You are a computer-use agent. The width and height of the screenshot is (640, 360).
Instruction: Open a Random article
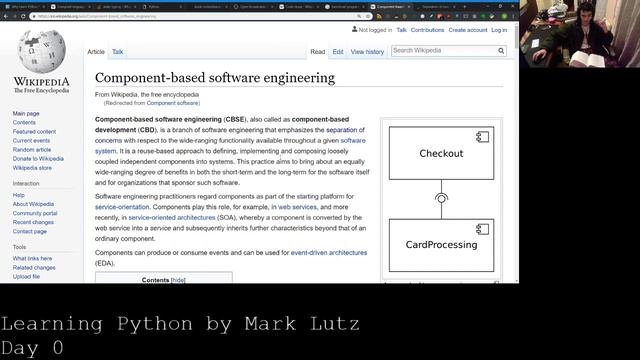click(32, 150)
